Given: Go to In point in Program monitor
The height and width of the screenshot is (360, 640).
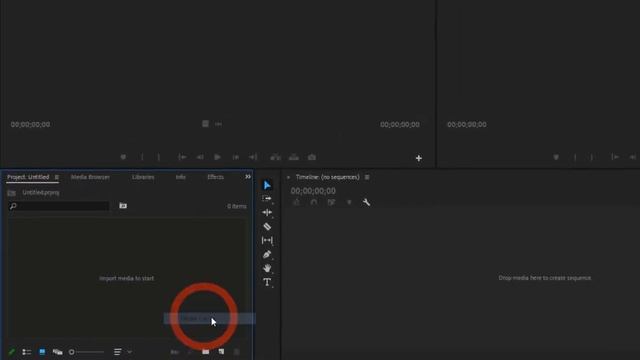Looking at the screenshot, I should click(x=615, y=157).
